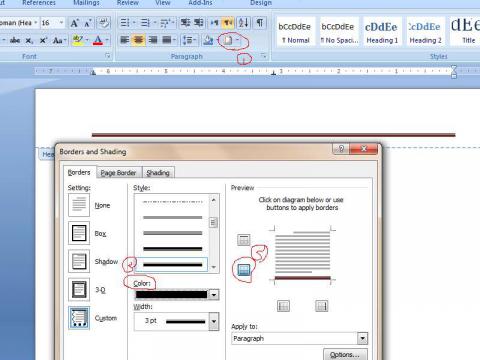Viewport: 480px width, 360px height.
Task: Click the Grow Font icon
Action: [74, 23]
